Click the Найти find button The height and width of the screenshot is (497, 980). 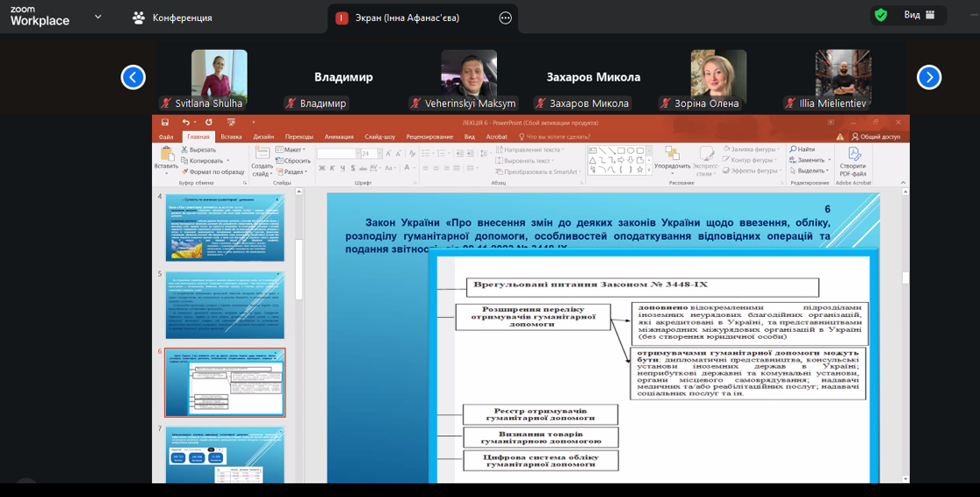[x=803, y=150]
